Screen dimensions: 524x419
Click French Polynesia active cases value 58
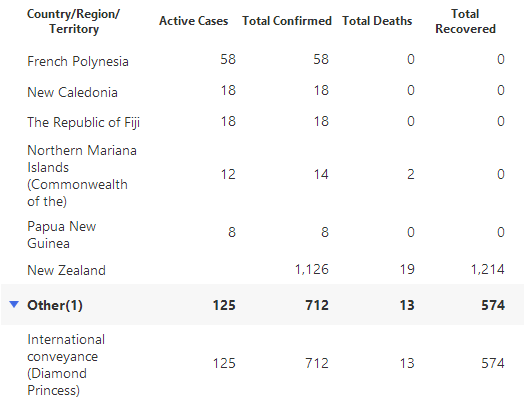pyautogui.click(x=228, y=59)
